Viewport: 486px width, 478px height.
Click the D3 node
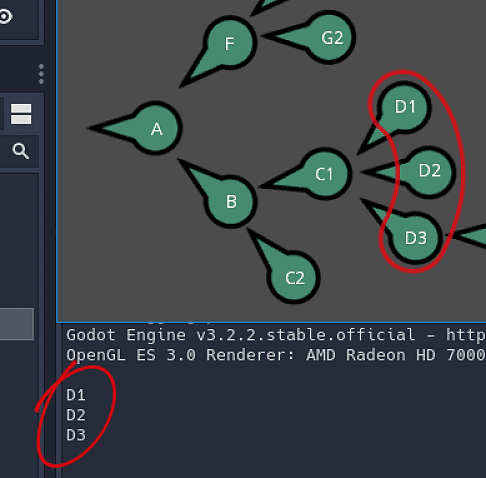[x=415, y=237]
